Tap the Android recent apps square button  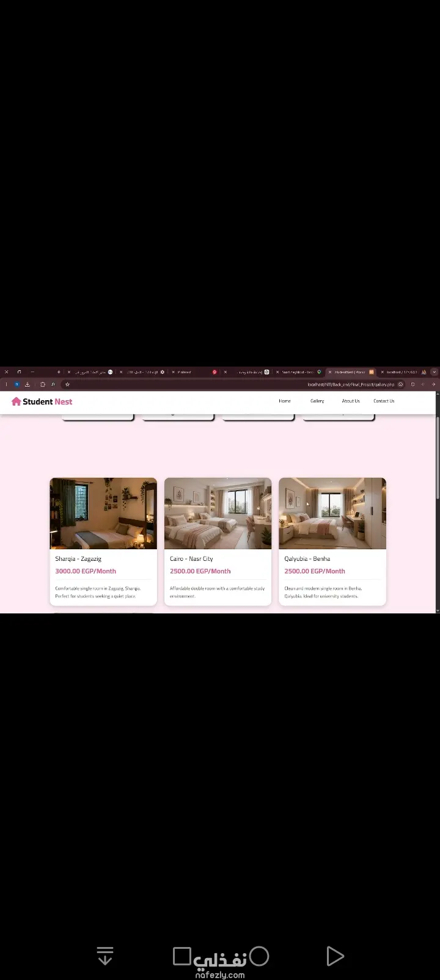coord(182,956)
